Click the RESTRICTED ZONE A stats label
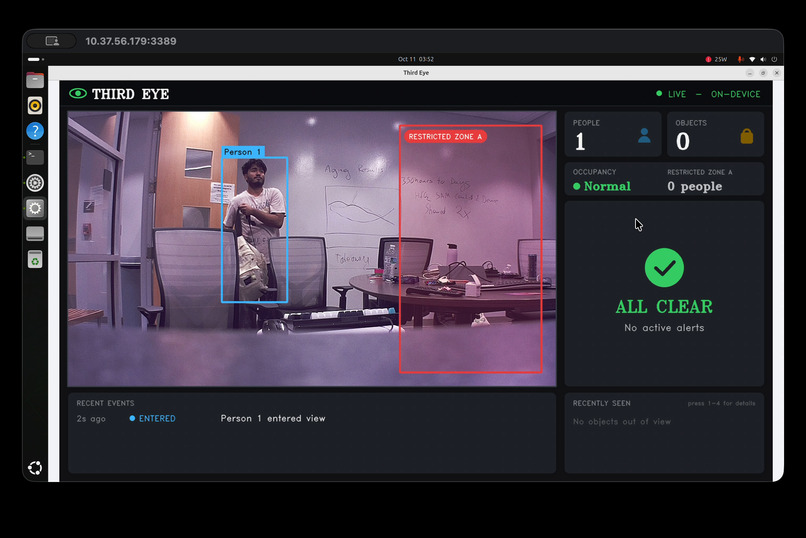The width and height of the screenshot is (806, 538). pyautogui.click(x=700, y=172)
